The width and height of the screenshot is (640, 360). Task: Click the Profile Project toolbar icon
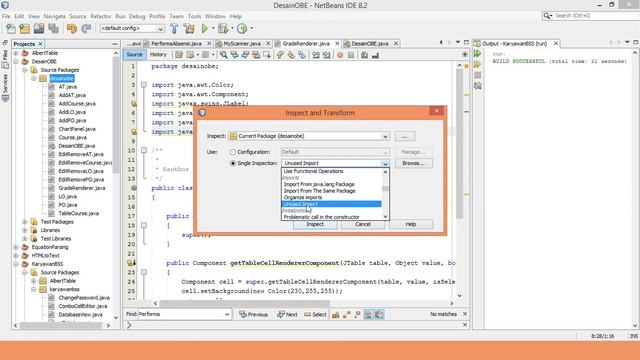242,29
